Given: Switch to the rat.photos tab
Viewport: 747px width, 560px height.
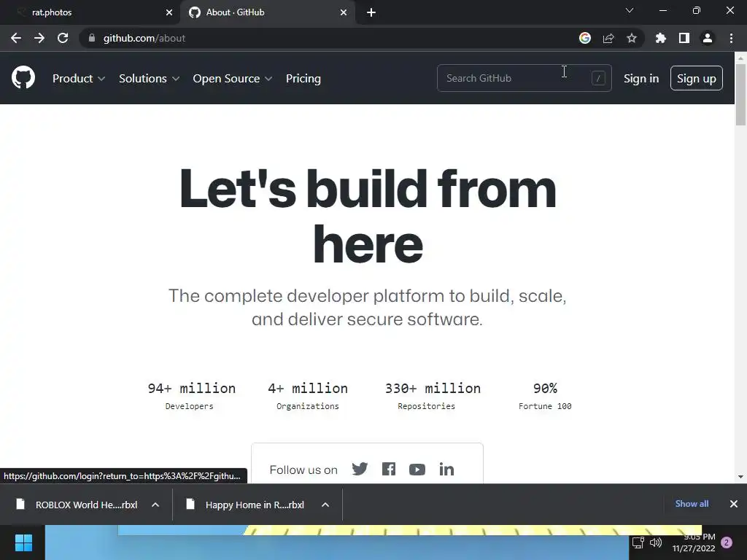Looking at the screenshot, I should 90,12.
